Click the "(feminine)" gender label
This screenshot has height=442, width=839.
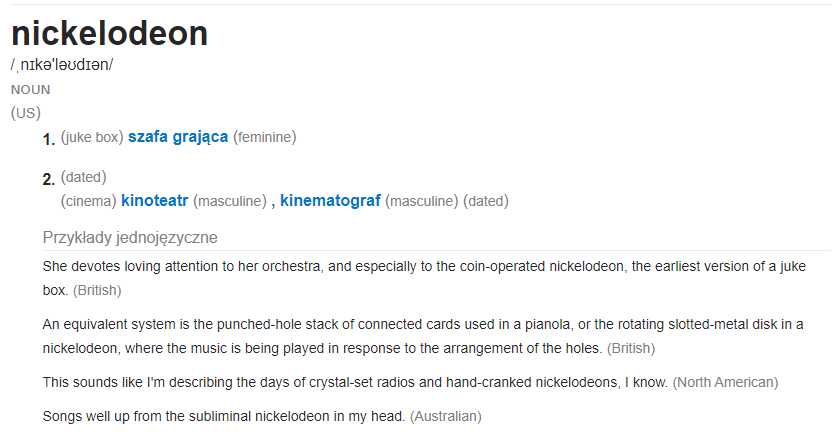pos(264,137)
